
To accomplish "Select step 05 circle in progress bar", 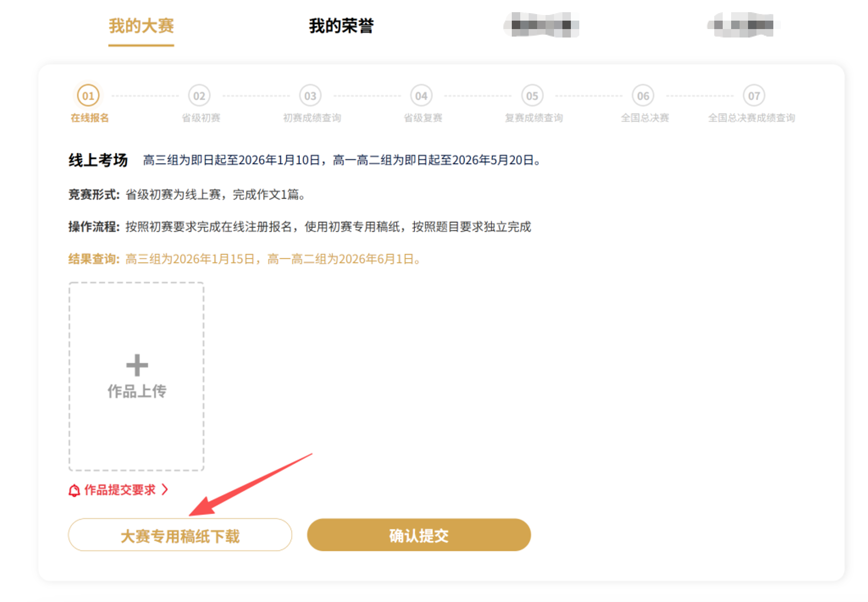I will [532, 96].
